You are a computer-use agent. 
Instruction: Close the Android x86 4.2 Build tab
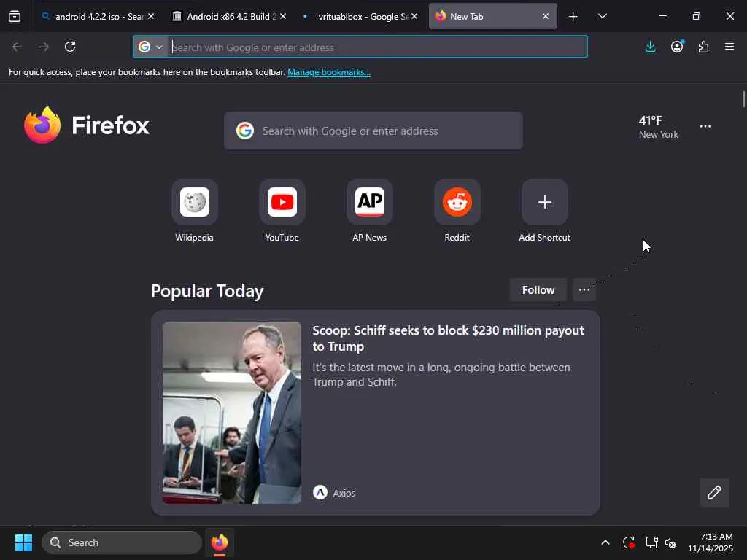283,16
